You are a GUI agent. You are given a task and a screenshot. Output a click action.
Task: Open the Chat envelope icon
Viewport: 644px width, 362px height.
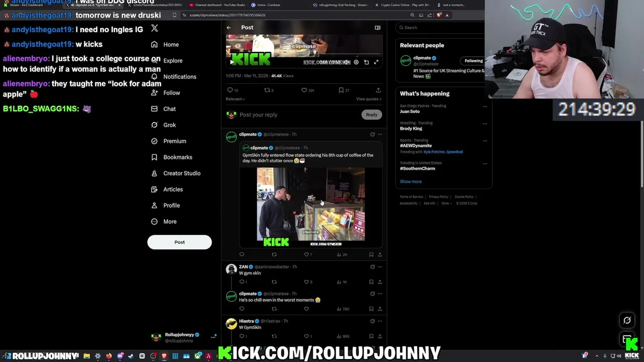click(154, 109)
